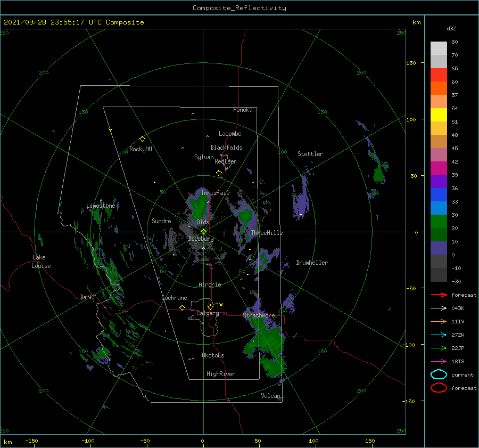Click the 20 dBZ green swatch
This screenshot has height=448, width=479.
coord(439,222)
